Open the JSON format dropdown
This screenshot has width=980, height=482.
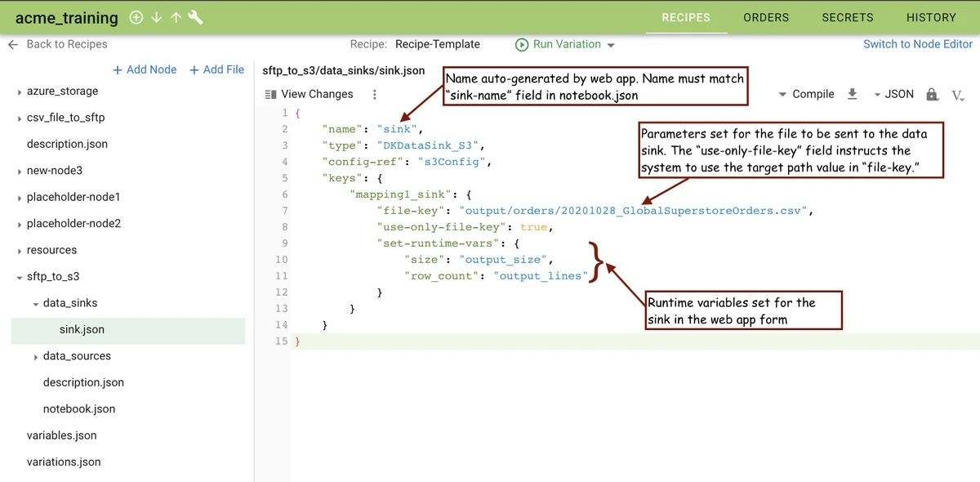(893, 94)
